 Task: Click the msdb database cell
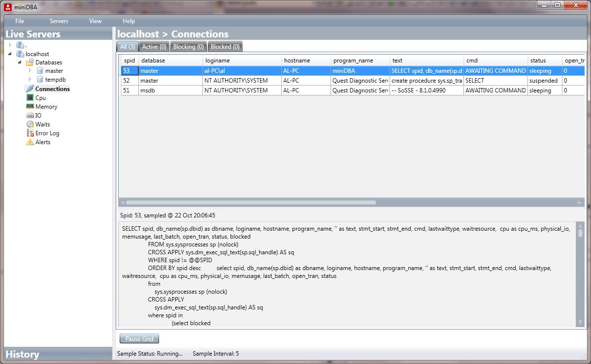pyautogui.click(x=170, y=91)
